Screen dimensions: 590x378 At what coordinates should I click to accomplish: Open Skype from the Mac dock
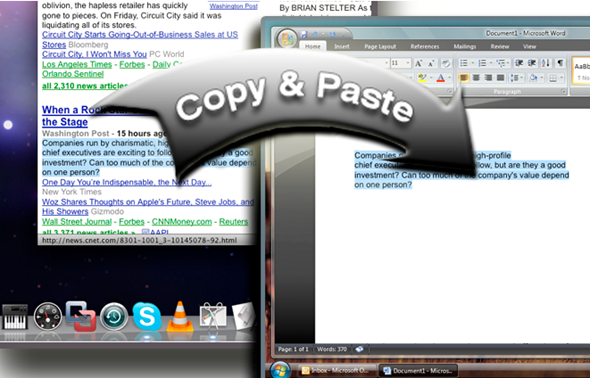click(147, 316)
